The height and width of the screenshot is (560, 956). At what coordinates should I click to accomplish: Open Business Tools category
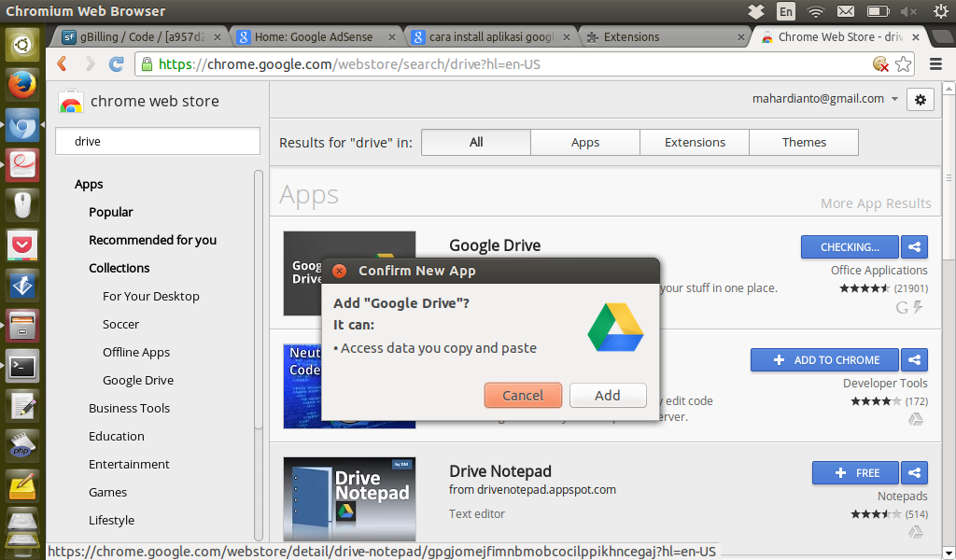pos(129,408)
